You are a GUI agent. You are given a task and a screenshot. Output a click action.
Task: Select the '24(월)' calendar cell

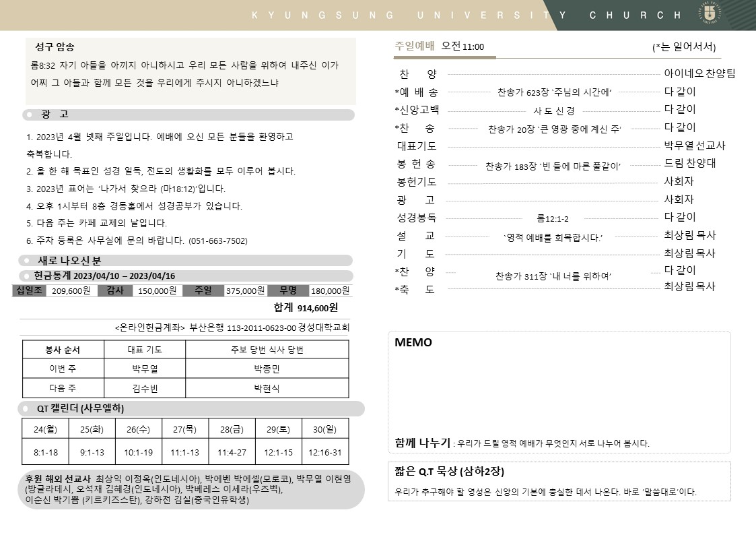pos(45,429)
